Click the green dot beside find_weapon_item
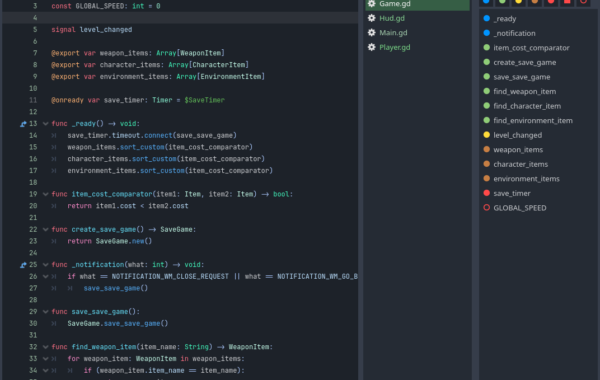Image resolution: width=600 pixels, height=380 pixels. 486,91
